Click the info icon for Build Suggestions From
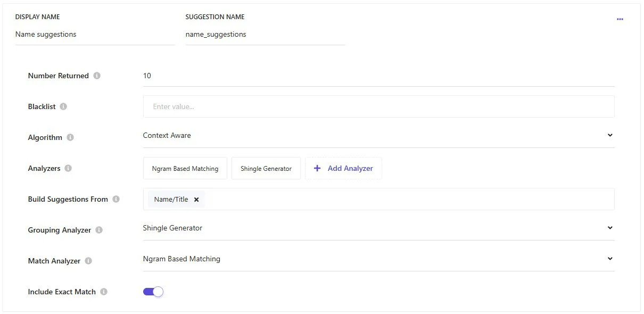Image resolution: width=644 pixels, height=314 pixels. 115,199
